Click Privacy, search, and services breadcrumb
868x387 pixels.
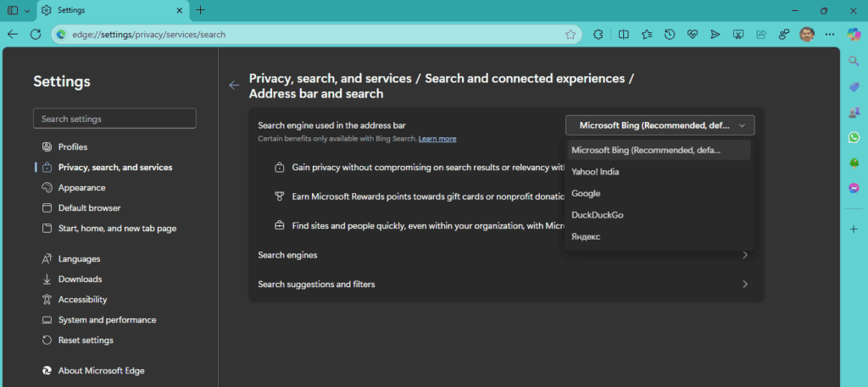click(330, 79)
